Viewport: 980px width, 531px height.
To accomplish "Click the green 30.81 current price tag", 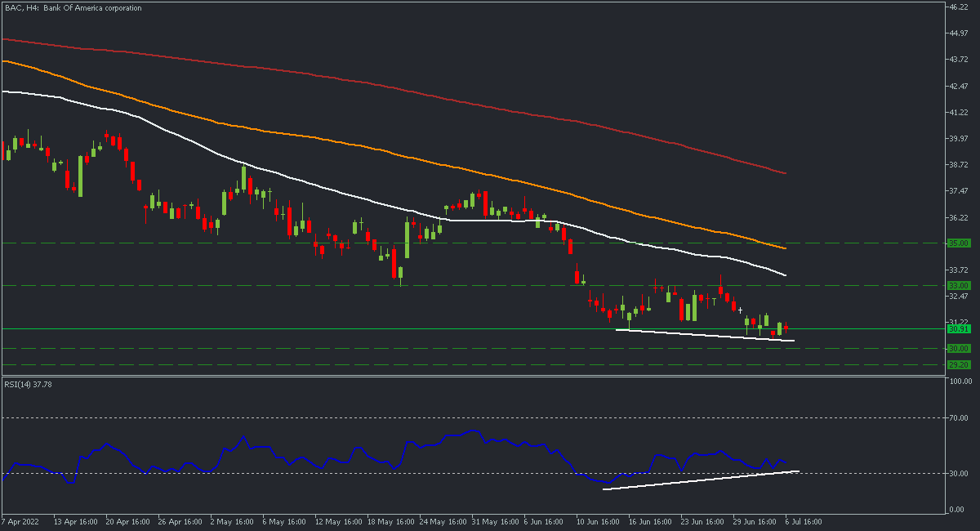I will point(957,329).
